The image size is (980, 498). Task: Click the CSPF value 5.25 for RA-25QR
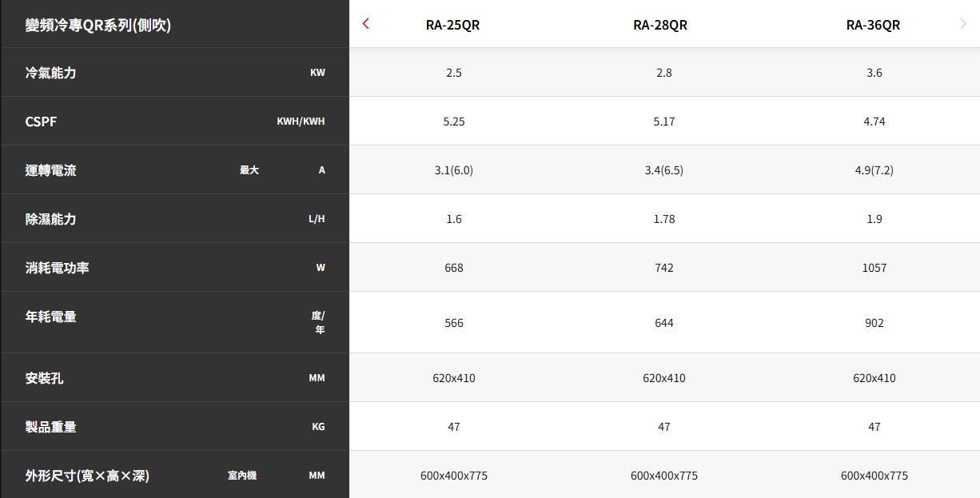[x=454, y=122]
